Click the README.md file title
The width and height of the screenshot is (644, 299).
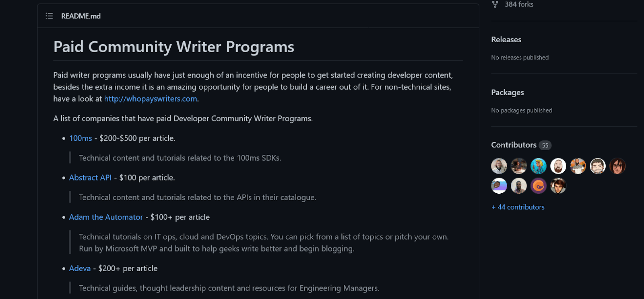coord(81,16)
